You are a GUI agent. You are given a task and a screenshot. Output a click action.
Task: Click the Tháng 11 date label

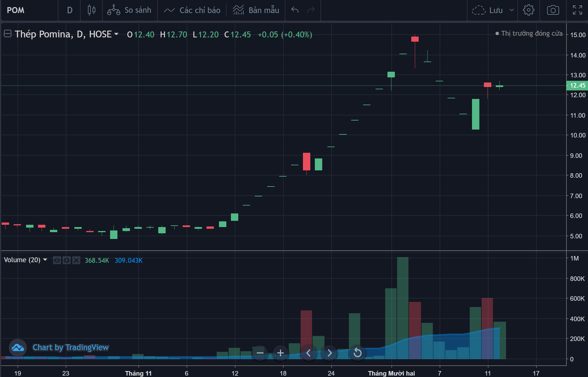tap(138, 373)
